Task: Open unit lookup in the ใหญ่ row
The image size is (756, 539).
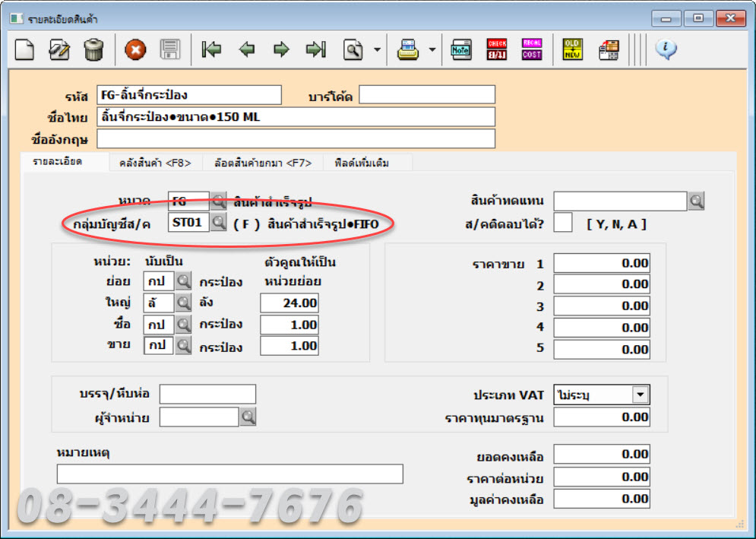Action: (183, 303)
